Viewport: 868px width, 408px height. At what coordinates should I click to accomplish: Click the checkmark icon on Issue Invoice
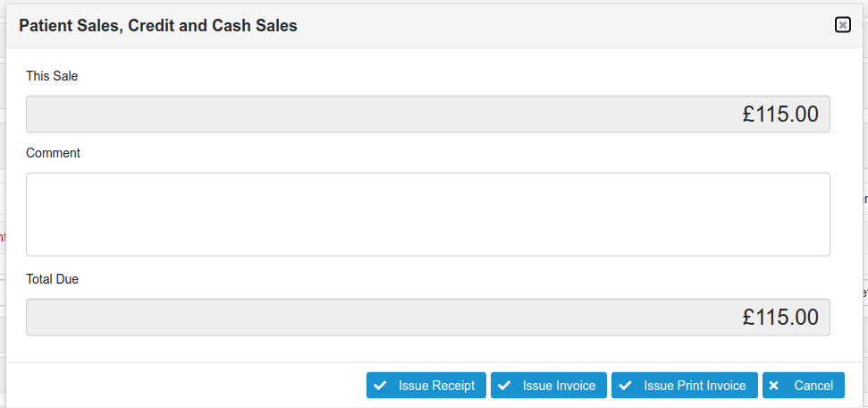tap(504, 386)
